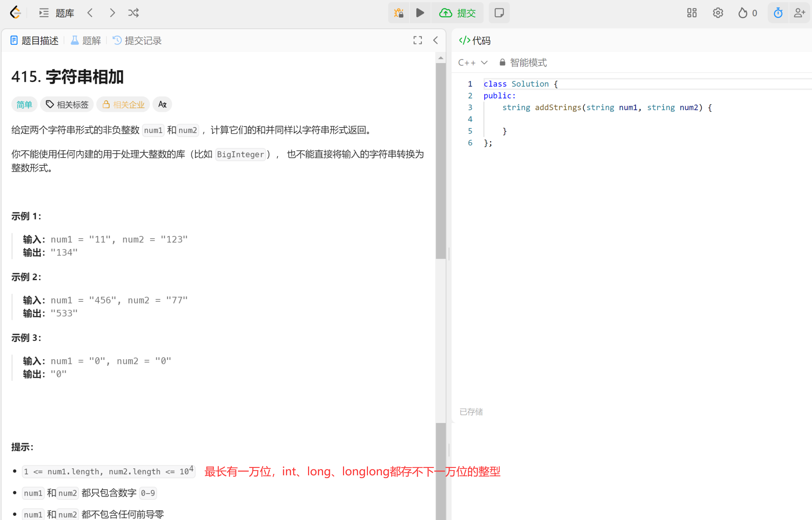
Task: Open the layout grid icon
Action: click(692, 13)
